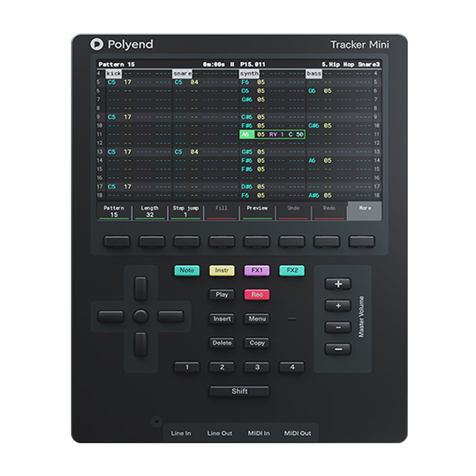476x476 pixels.
Task: Click the RV 1 effect in row 11
Action: click(x=276, y=134)
